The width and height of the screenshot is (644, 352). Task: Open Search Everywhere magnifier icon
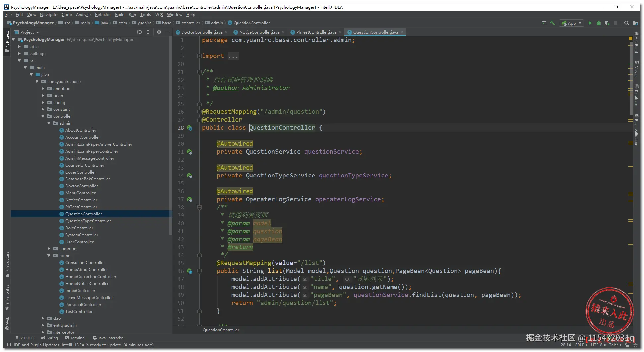point(626,23)
